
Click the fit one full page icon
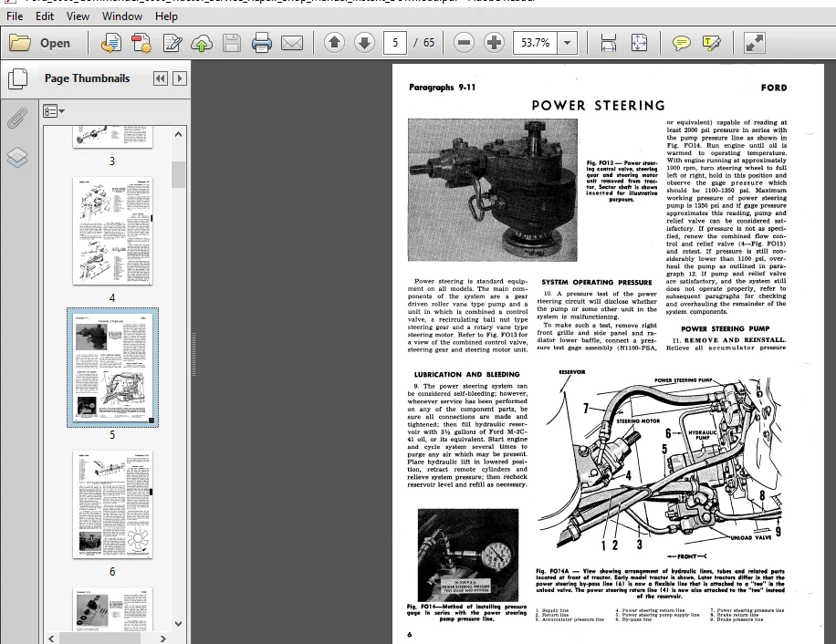click(x=639, y=43)
